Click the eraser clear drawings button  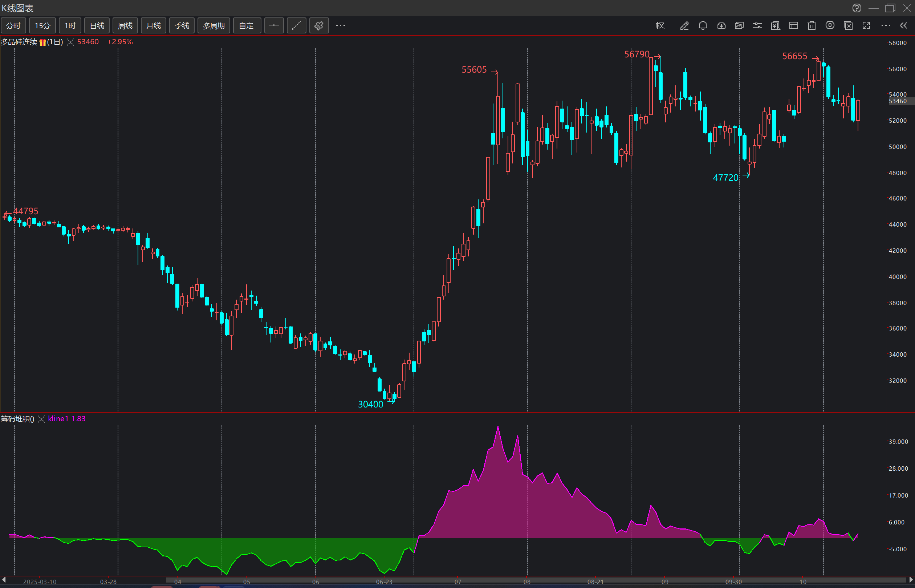(x=319, y=25)
